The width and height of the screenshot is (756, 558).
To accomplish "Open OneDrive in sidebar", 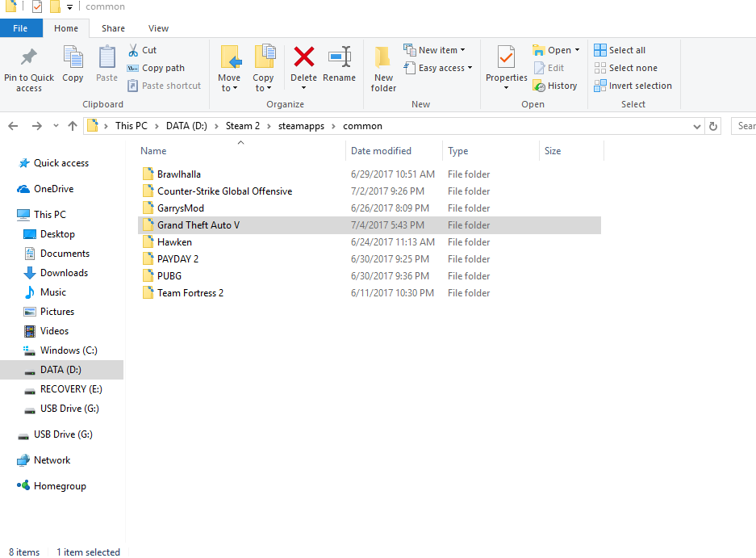I will click(45, 189).
